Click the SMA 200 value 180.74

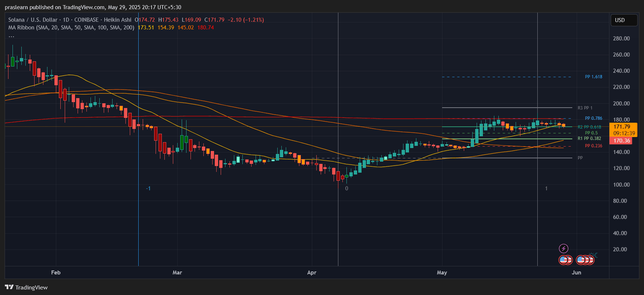[x=206, y=28]
